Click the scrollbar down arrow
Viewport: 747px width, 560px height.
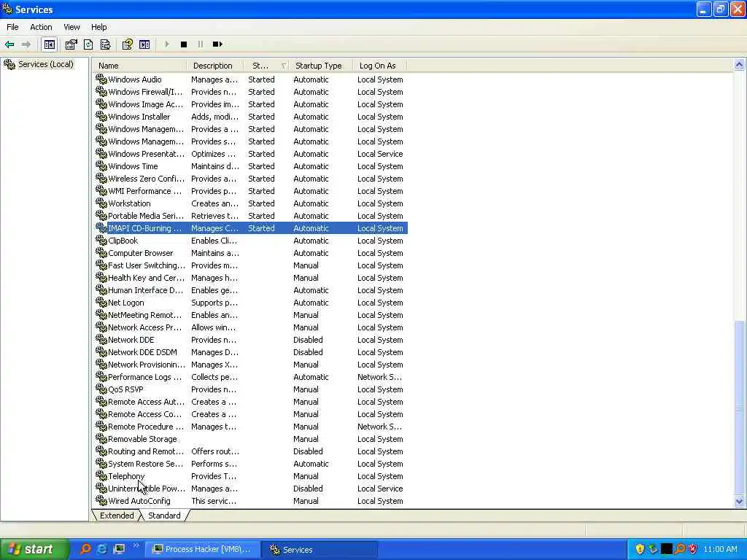coord(739,501)
